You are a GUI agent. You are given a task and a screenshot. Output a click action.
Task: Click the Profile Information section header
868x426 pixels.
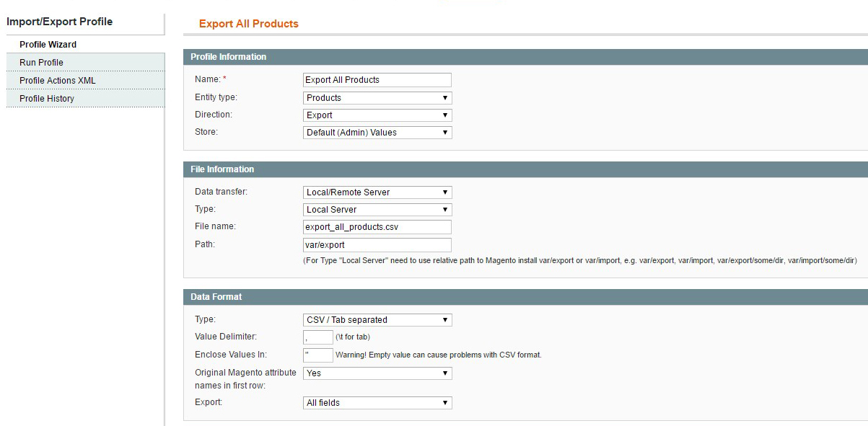[x=228, y=57]
